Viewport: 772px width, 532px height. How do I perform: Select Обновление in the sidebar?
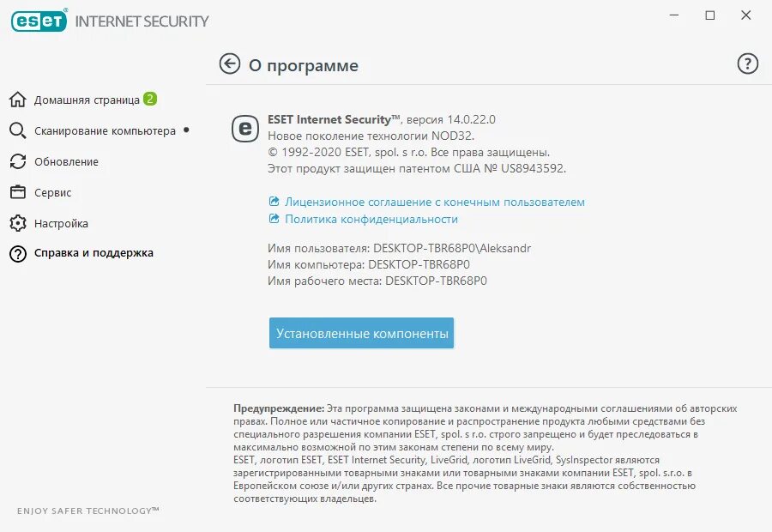(x=66, y=161)
